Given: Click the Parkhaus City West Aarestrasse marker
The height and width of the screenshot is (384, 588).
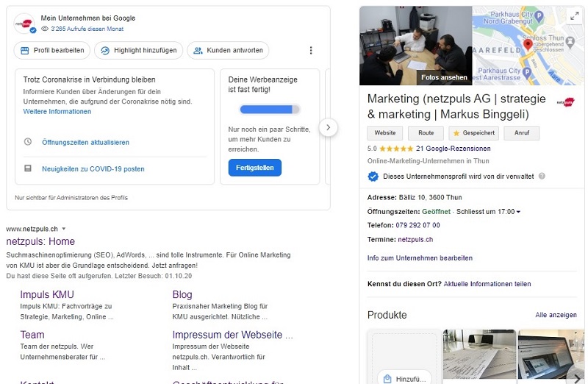Looking at the screenshot, I should click(x=527, y=72).
